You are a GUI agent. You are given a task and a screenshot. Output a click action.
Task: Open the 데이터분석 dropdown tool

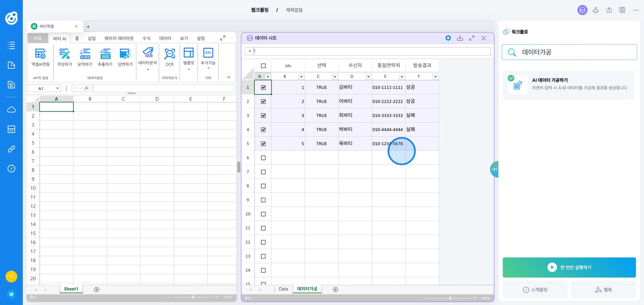click(148, 58)
